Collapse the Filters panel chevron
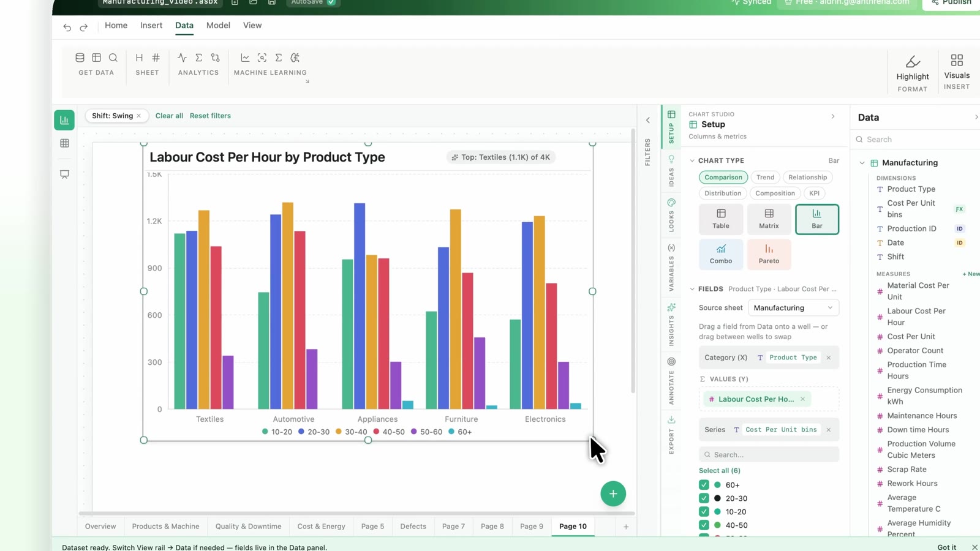980x551 pixels. click(648, 121)
